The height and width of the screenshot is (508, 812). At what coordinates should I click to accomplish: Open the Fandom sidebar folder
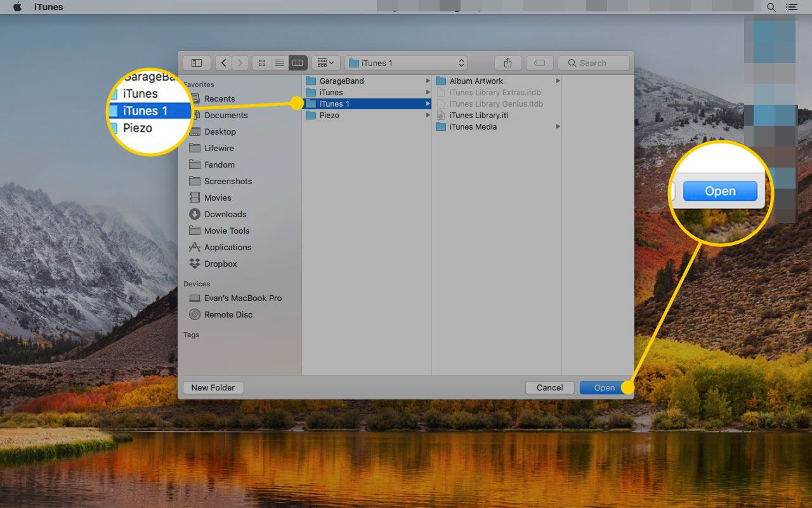(x=219, y=164)
